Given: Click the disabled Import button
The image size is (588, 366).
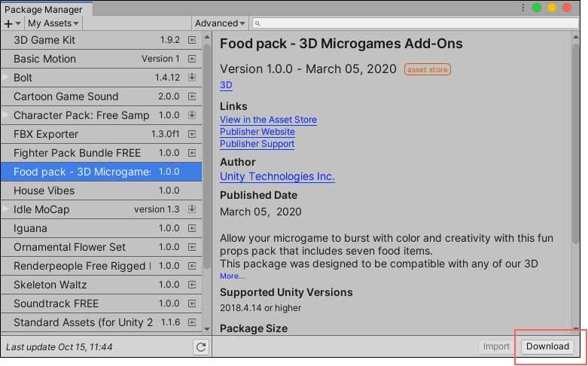Looking at the screenshot, I should pyautogui.click(x=496, y=346).
